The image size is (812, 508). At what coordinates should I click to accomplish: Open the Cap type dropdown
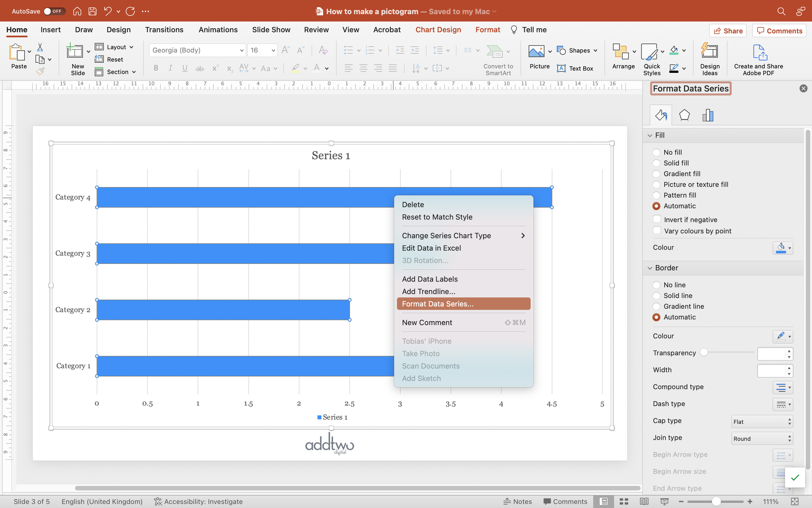coord(762,422)
